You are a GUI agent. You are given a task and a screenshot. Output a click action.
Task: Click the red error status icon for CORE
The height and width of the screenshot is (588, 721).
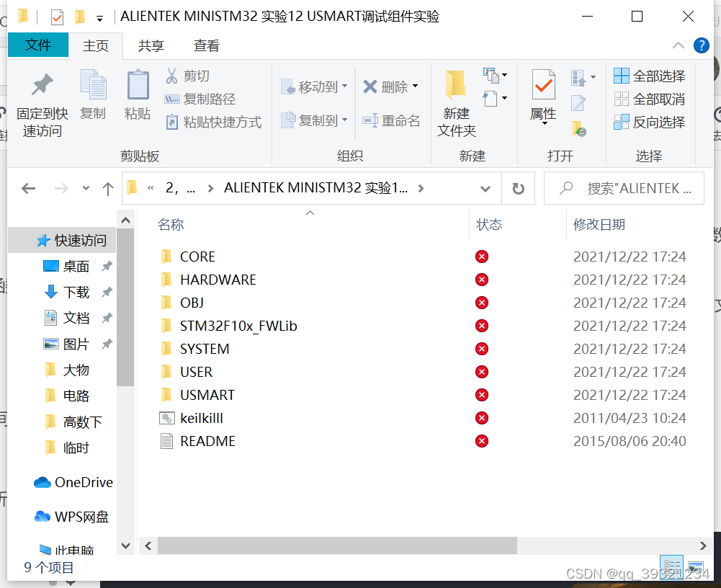coord(482,257)
